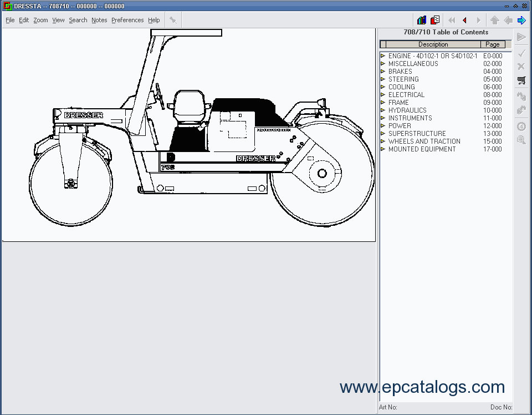Viewport: 532px width, 415px height.
Task: Click the Description column header
Action: [x=433, y=44]
